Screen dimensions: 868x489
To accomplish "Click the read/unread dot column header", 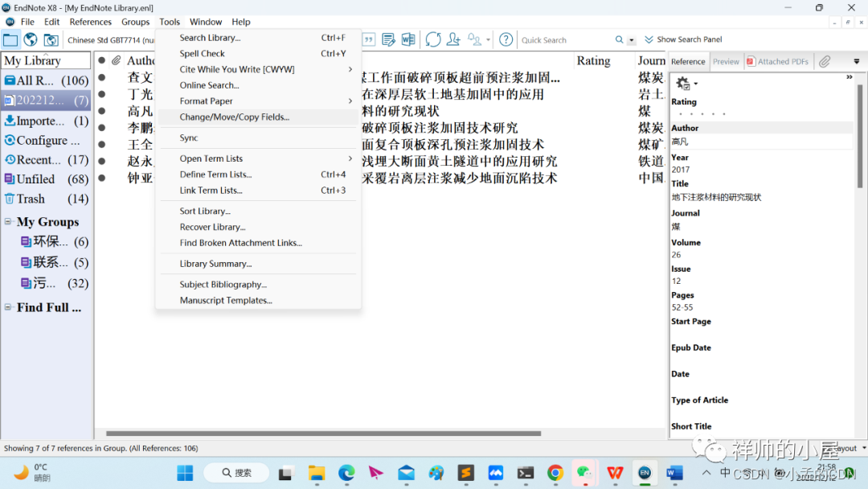I will [x=102, y=60].
